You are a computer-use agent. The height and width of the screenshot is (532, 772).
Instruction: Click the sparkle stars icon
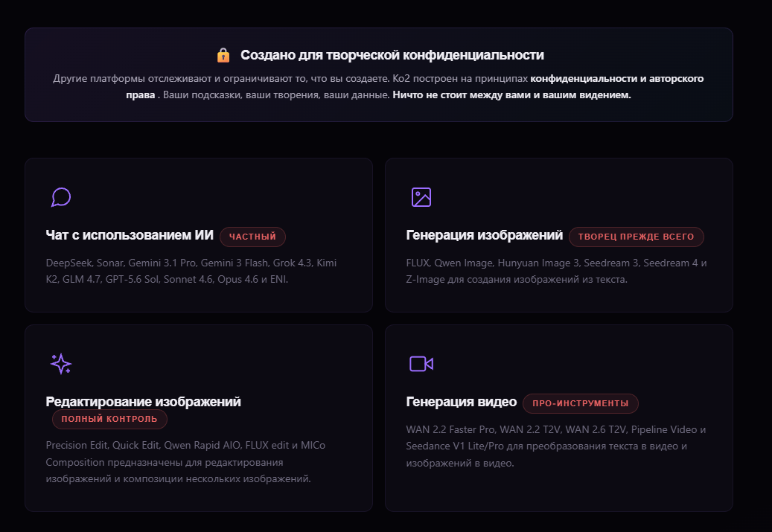click(61, 364)
